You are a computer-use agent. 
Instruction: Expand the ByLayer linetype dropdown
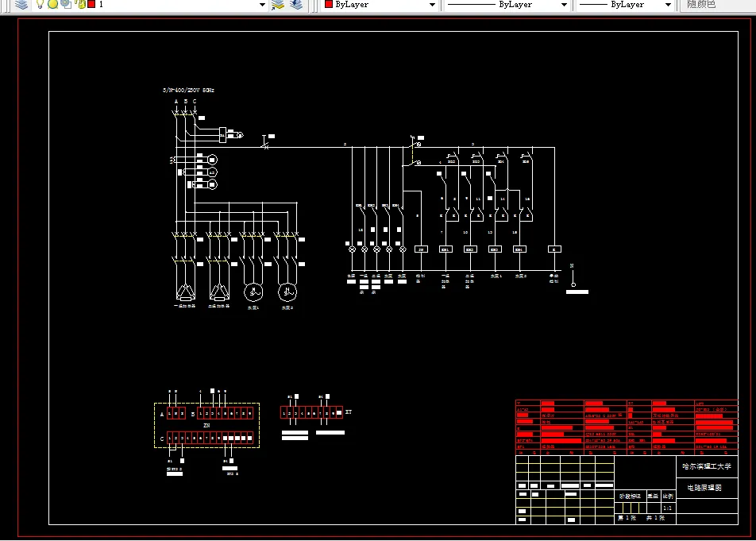click(564, 5)
